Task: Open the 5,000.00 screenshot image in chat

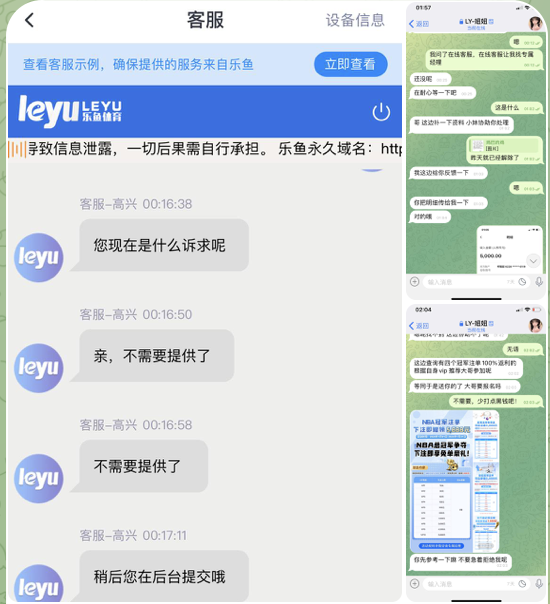Action: click(x=509, y=250)
